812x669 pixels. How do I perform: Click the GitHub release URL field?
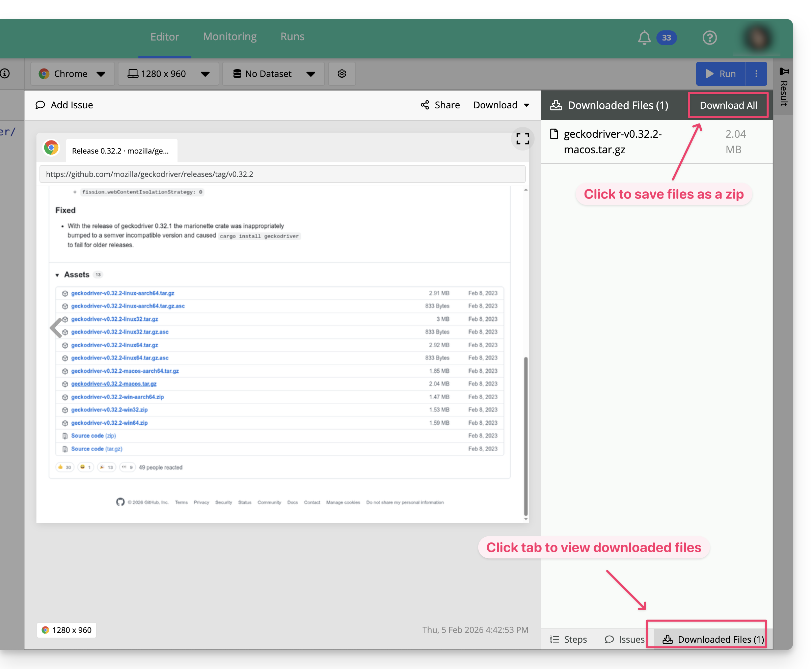pos(282,174)
